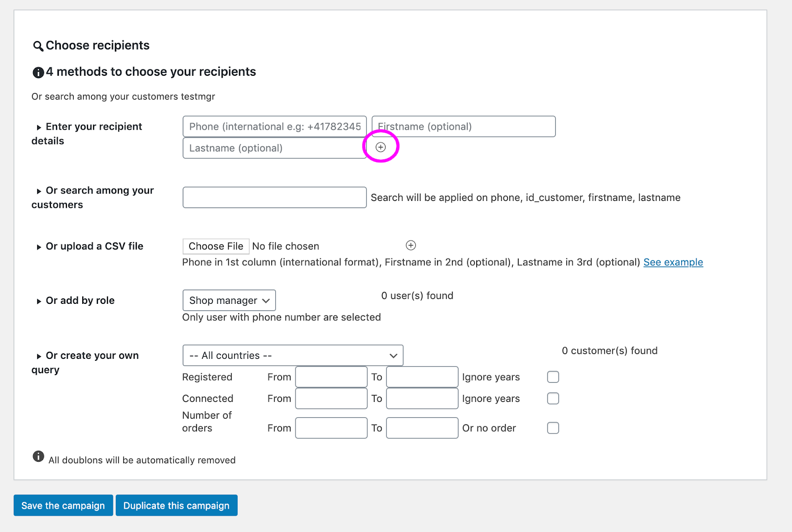Screen dimensions: 792x532
Task: Click the All doublons will be removed note
Action: [142, 460]
